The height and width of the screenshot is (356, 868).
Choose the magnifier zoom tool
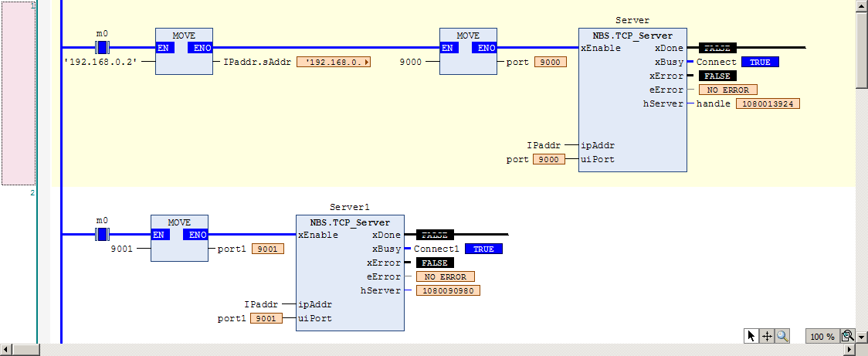[782, 335]
